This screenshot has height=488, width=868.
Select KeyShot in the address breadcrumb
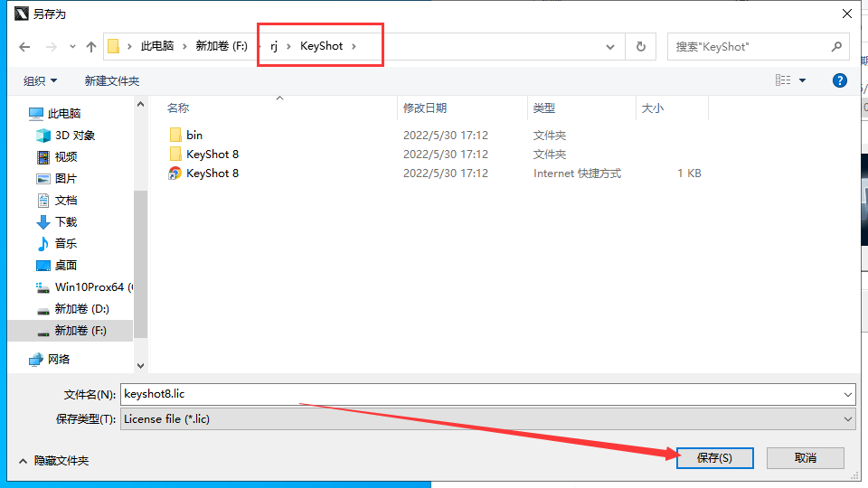(322, 46)
